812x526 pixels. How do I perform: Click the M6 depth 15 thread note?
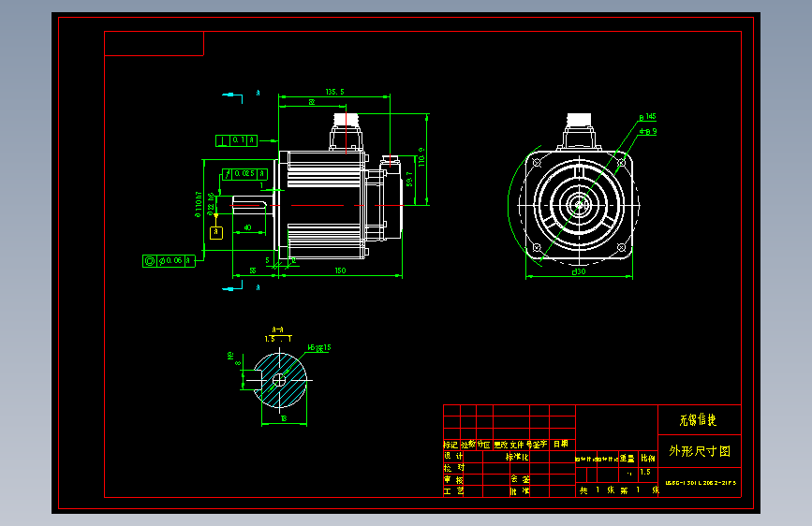319,348
